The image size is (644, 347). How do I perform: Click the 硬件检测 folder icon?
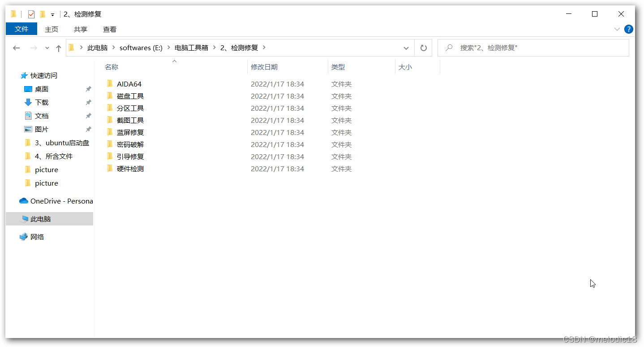tap(110, 169)
